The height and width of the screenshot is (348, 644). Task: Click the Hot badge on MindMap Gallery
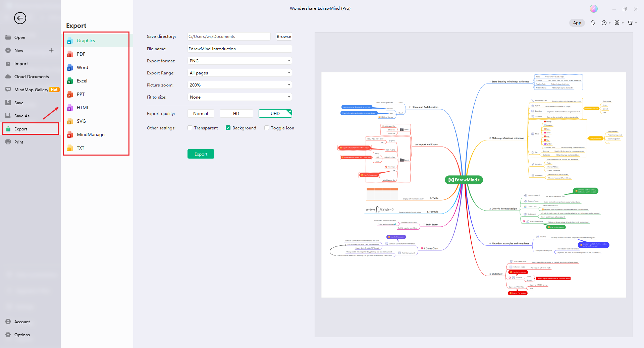click(54, 90)
